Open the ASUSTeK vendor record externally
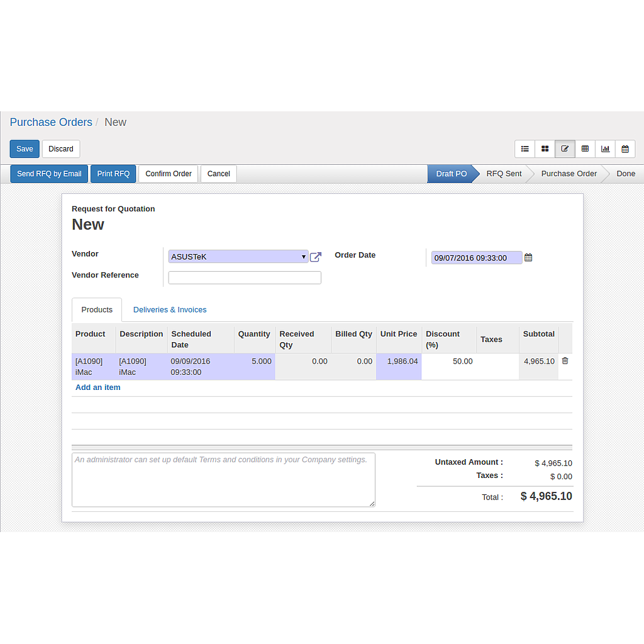This screenshot has width=644, height=644. click(x=316, y=257)
